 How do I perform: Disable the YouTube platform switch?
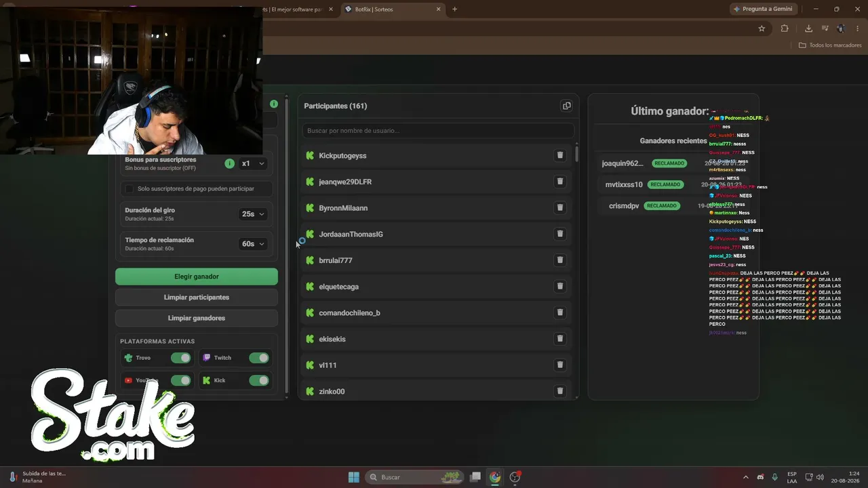coord(180,380)
